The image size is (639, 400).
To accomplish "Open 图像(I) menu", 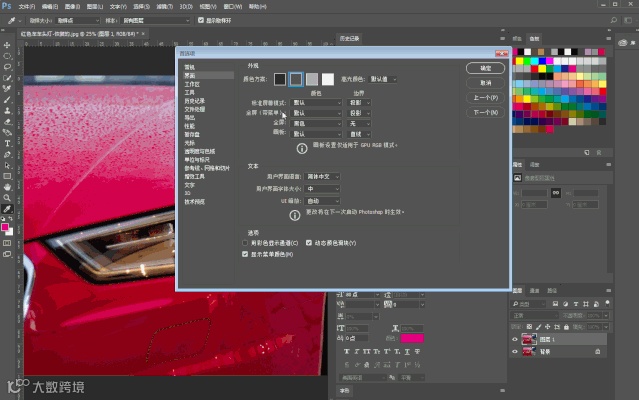I will click(73, 7).
